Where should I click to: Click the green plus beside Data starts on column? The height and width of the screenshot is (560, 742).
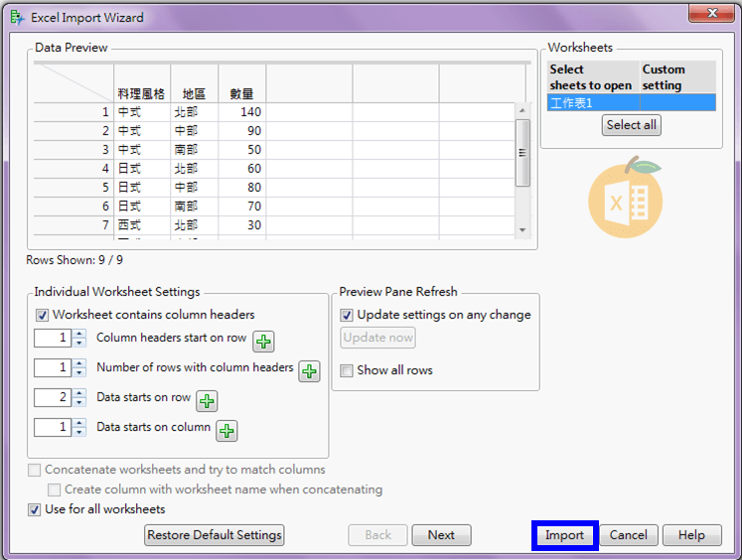coord(226,431)
